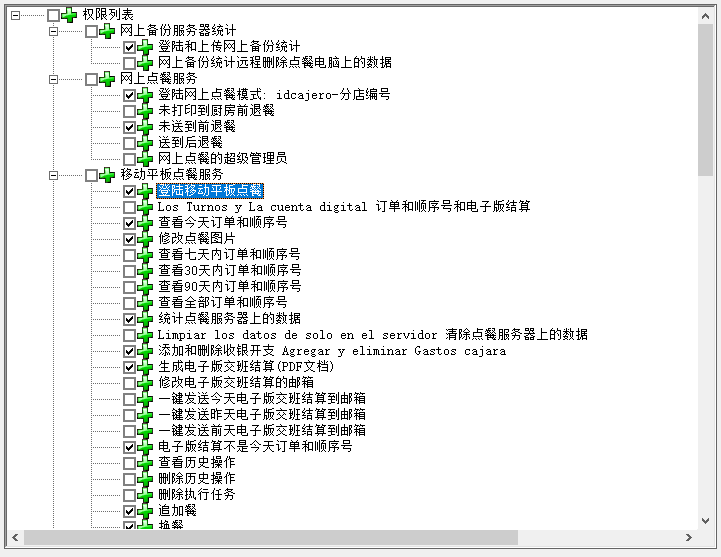Screen dimensions: 721x557
Task: Click plus icon for 登陆网上点餐模式 idcajero row
Action: pos(145,95)
